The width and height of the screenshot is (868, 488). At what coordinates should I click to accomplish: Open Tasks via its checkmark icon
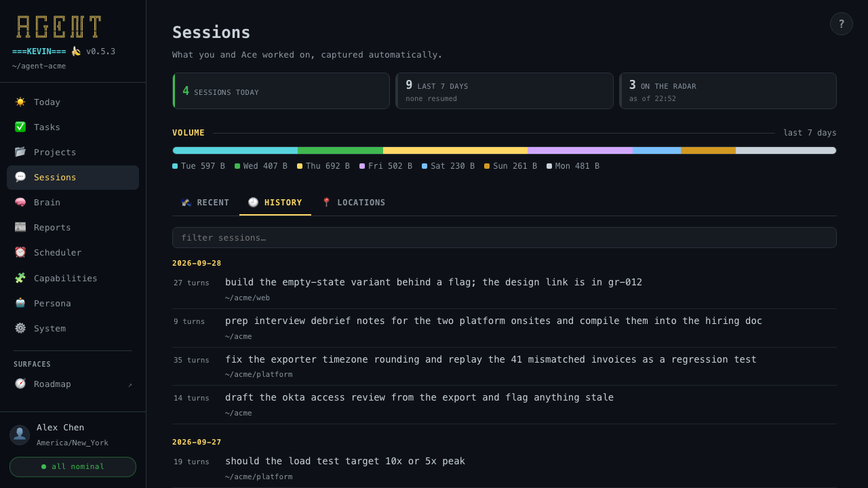coord(20,127)
